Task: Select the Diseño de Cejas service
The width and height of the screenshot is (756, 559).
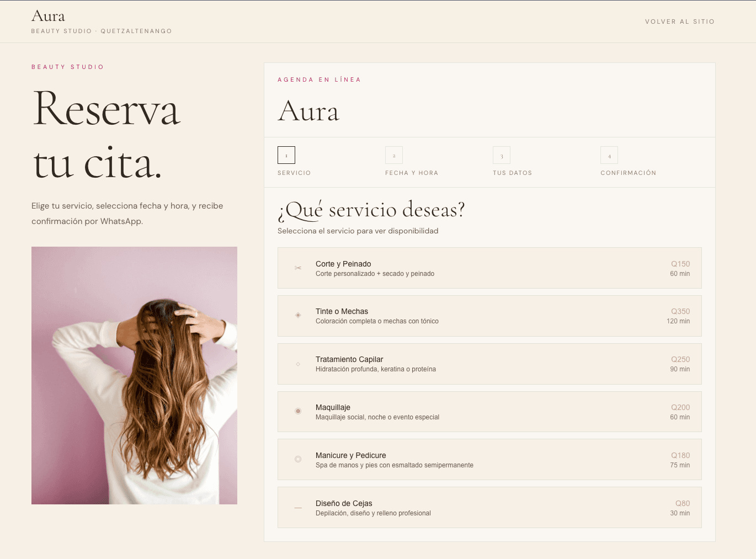Action: pos(489,508)
